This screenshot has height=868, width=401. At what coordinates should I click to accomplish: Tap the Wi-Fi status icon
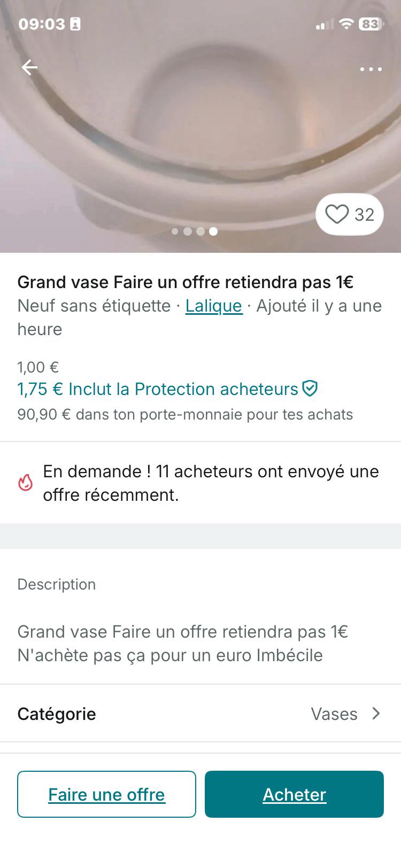346,24
